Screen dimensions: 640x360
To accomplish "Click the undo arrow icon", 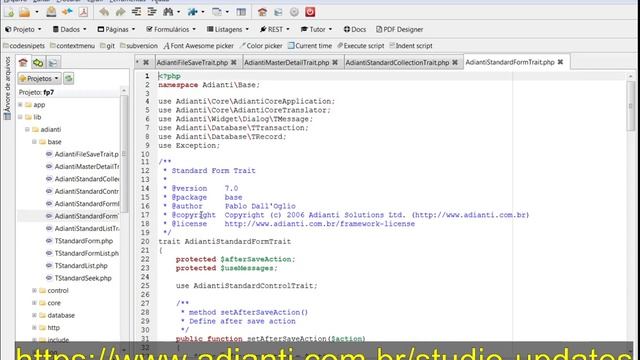I will pos(104,12).
